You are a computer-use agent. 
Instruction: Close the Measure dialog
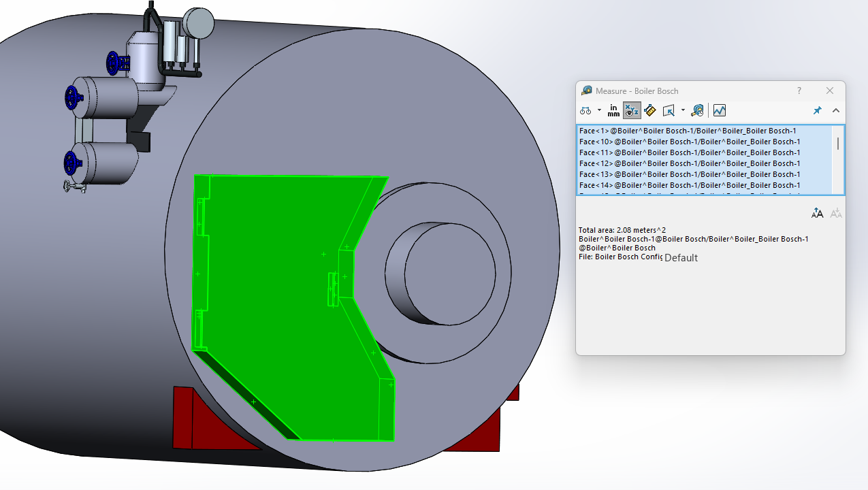pos(830,91)
